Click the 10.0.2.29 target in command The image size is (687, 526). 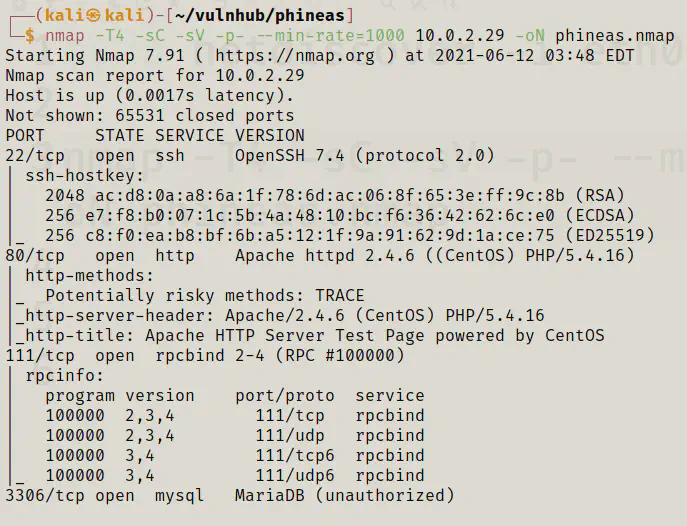coord(459,36)
